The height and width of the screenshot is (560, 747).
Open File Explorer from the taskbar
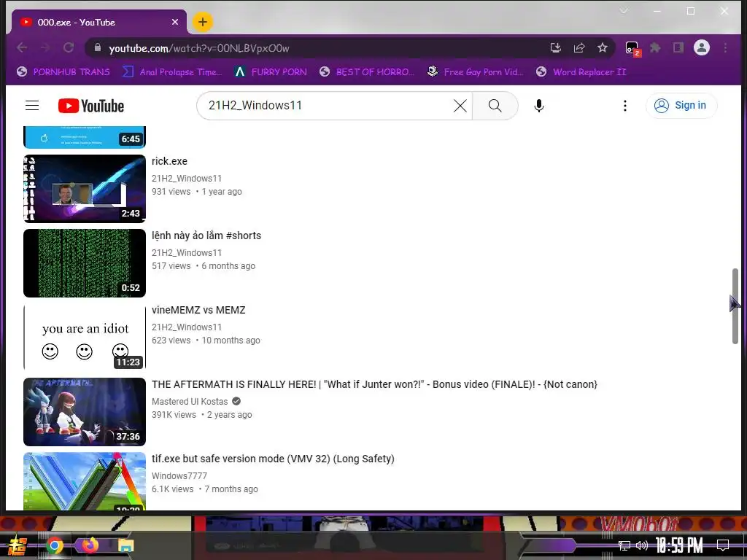pyautogui.click(x=126, y=545)
